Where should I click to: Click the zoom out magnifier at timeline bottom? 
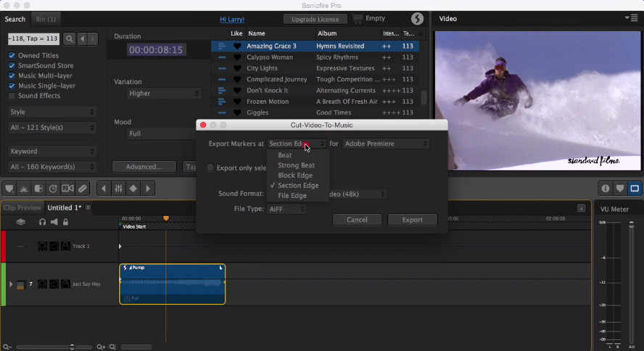(7, 347)
